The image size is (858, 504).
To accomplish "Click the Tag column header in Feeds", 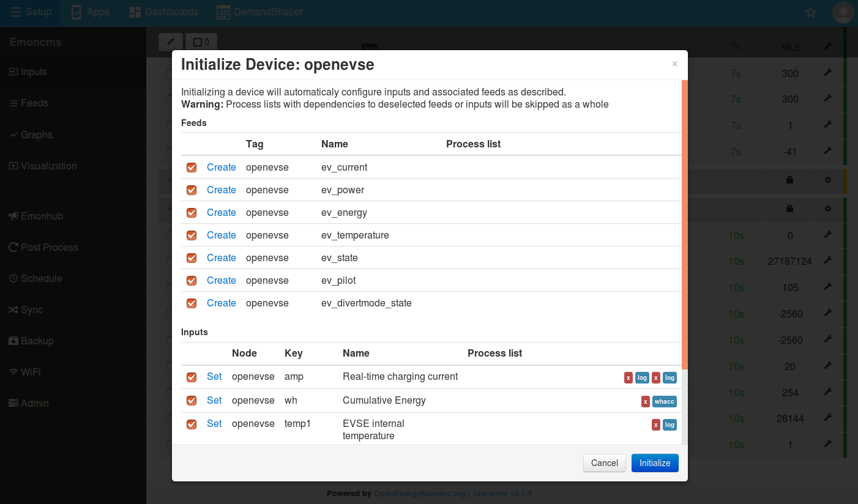I will coord(255,144).
